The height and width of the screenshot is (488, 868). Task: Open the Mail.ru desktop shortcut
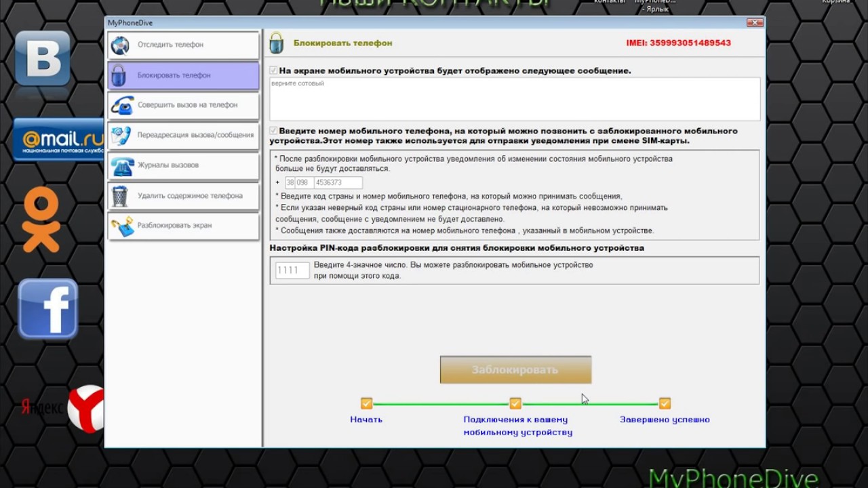click(x=58, y=140)
